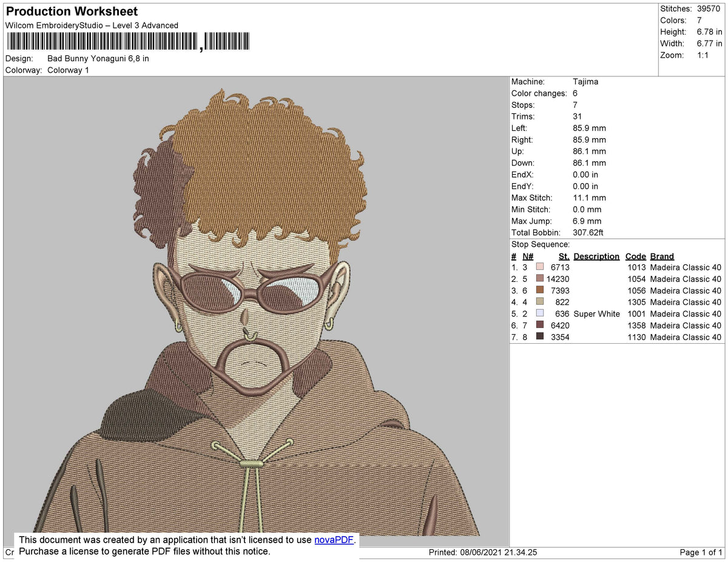Select the "Production Worksheet" title
728x562 pixels.
tap(72, 12)
